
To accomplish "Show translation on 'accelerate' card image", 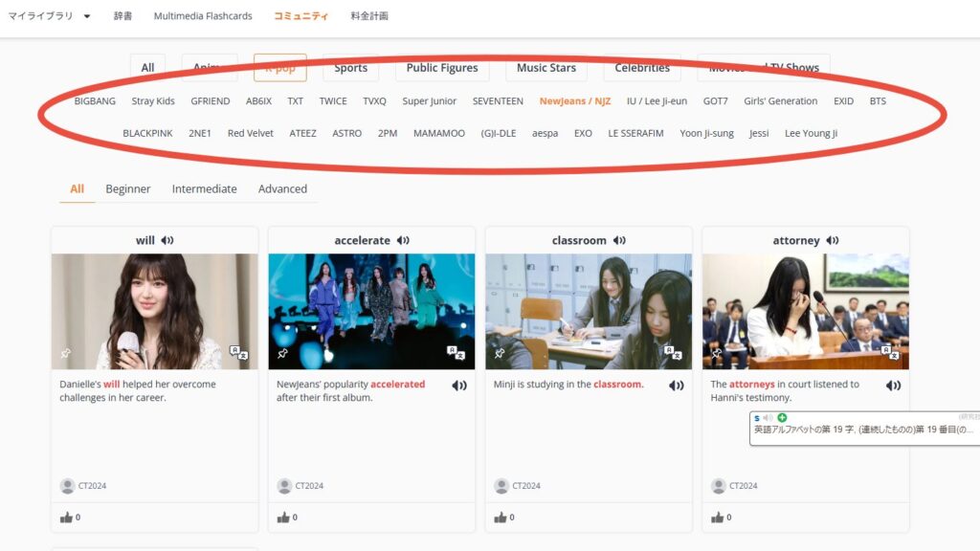I will pos(456,352).
